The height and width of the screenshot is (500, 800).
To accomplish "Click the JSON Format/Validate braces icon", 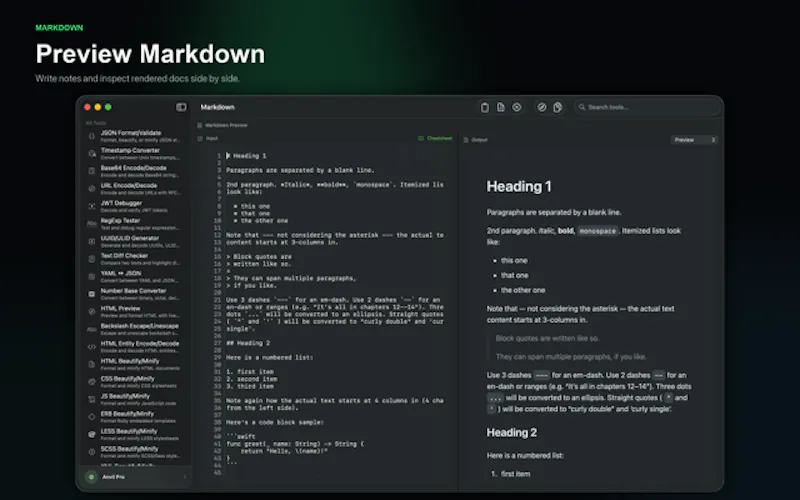I will (x=92, y=136).
